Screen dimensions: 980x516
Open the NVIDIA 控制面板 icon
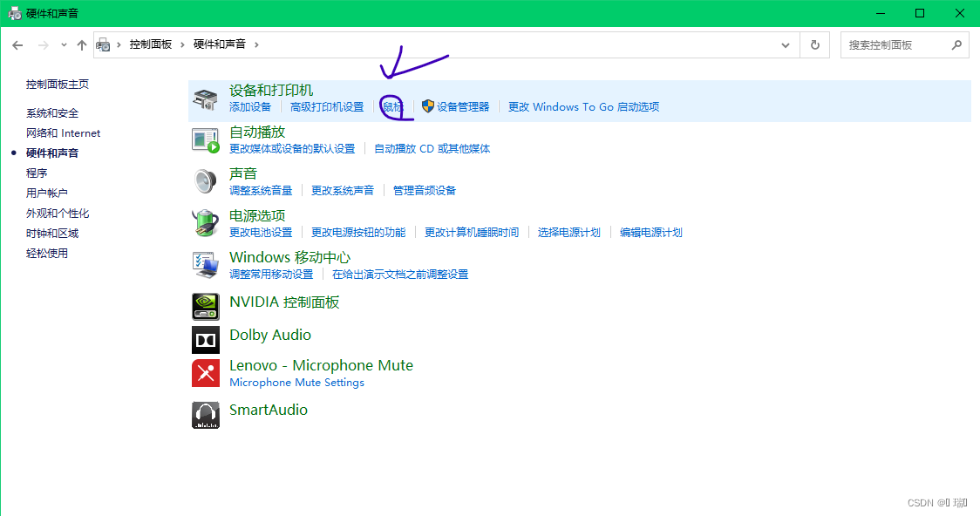pyautogui.click(x=206, y=307)
